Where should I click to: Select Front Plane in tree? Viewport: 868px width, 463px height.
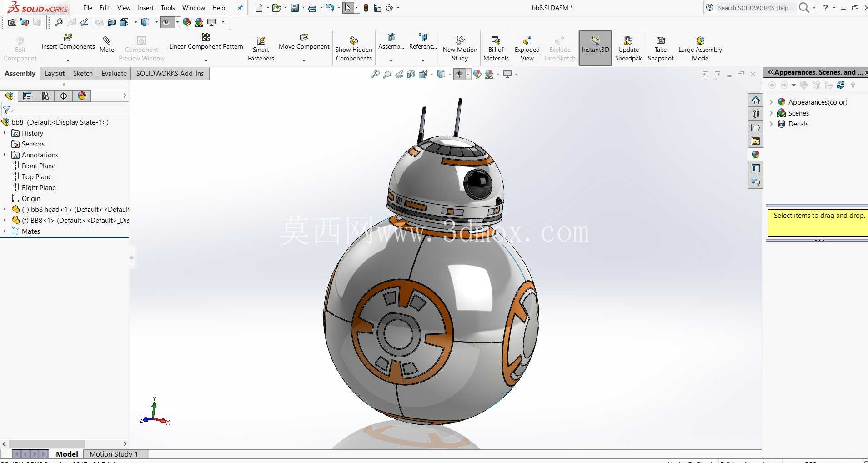39,166
